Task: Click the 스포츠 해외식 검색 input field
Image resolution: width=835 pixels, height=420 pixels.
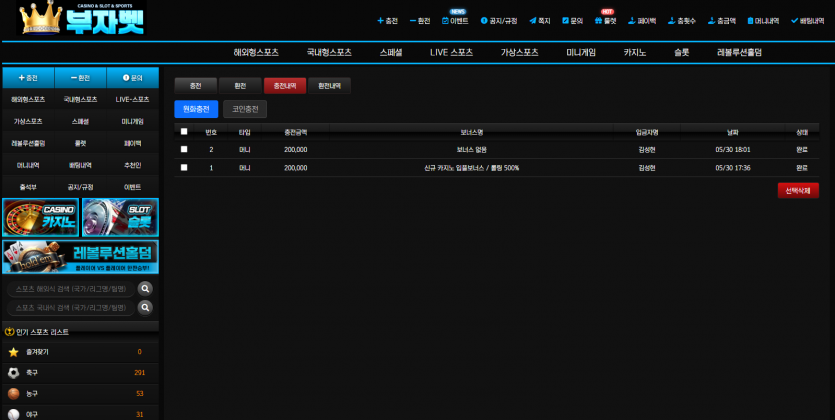Action: point(70,289)
